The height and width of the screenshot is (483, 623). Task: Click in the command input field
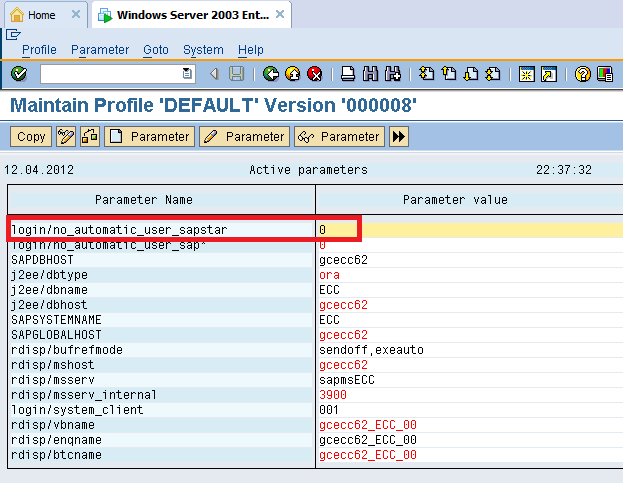coord(110,74)
